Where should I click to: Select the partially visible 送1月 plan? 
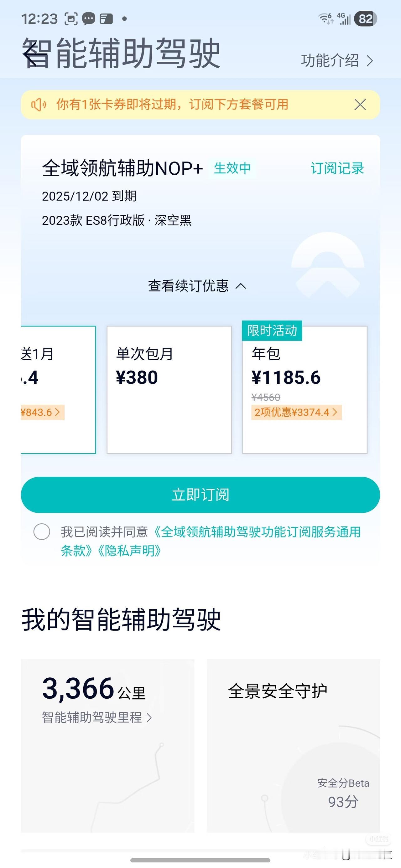pos(58,390)
